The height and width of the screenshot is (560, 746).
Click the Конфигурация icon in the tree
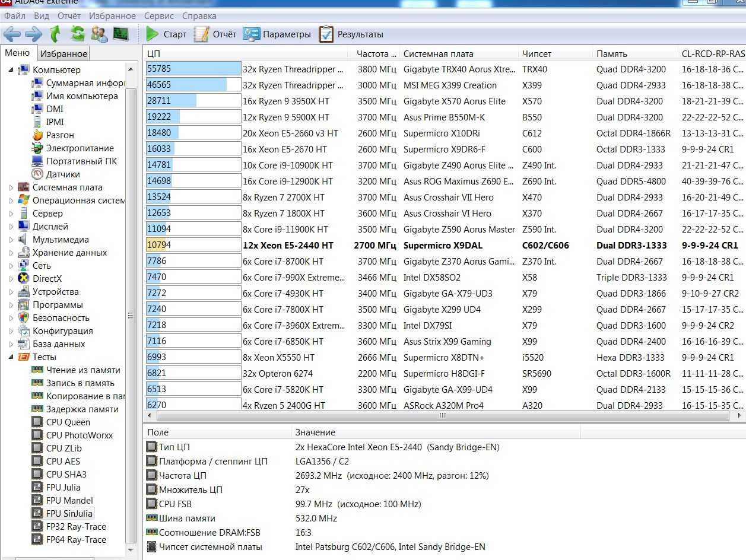[24, 331]
